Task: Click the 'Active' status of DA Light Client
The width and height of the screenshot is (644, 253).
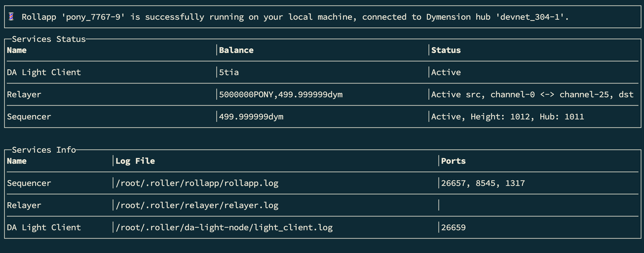Action: tap(446, 72)
